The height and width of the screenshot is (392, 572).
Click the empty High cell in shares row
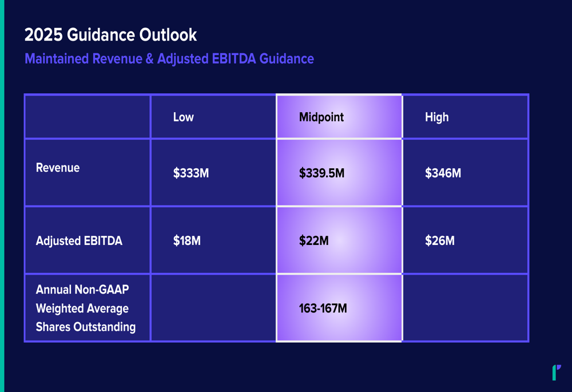(x=466, y=308)
